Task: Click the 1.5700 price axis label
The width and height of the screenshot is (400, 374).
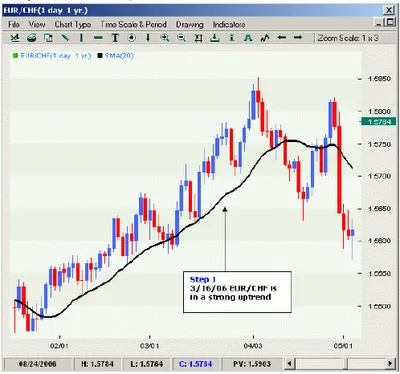Action: click(x=379, y=176)
